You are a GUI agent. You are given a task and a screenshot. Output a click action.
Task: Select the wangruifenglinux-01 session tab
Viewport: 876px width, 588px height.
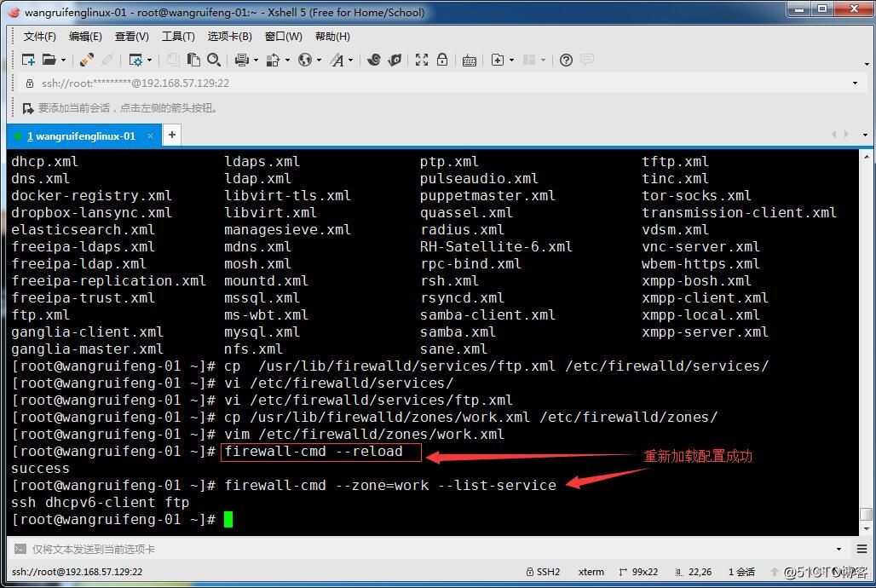[81, 135]
